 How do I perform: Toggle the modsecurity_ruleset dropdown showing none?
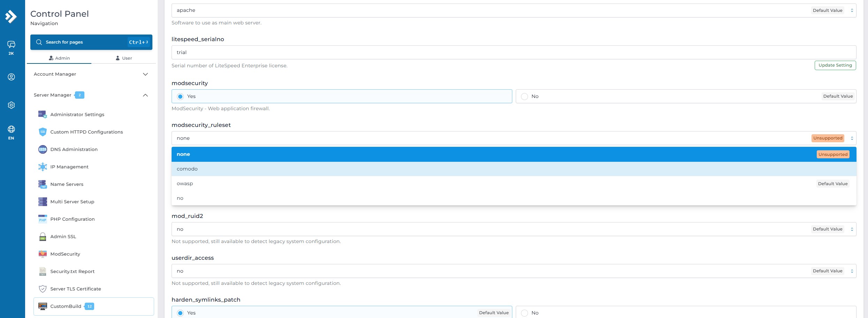pyautogui.click(x=514, y=138)
